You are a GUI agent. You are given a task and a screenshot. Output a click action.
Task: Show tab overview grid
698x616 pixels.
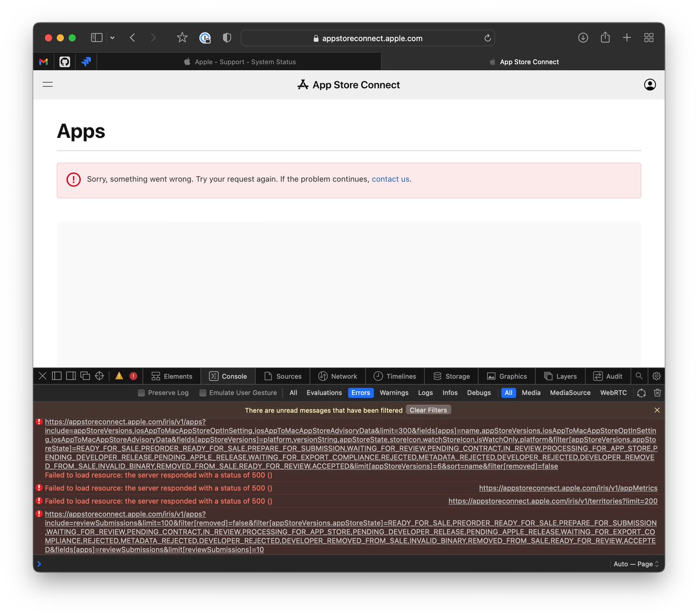(649, 38)
